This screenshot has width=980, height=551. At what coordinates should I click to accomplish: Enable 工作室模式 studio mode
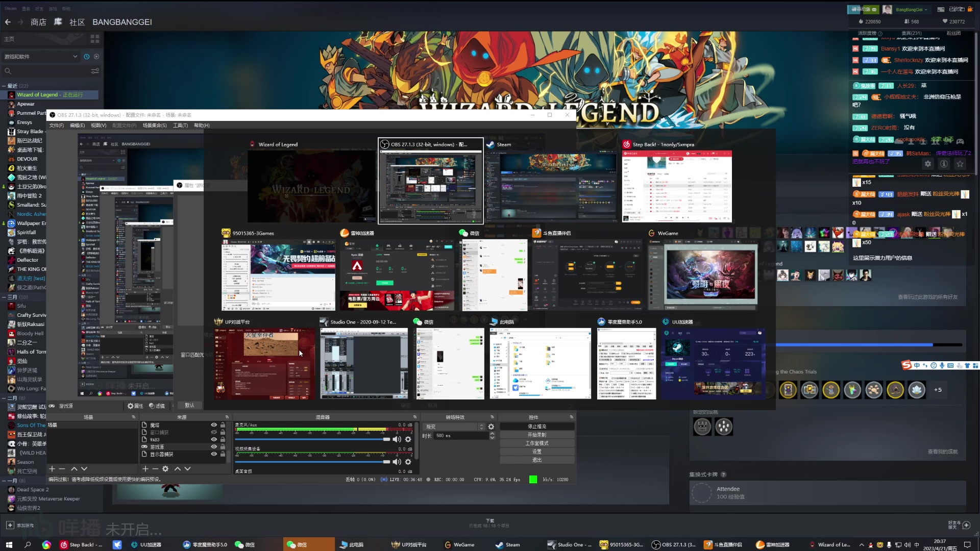[537, 443]
